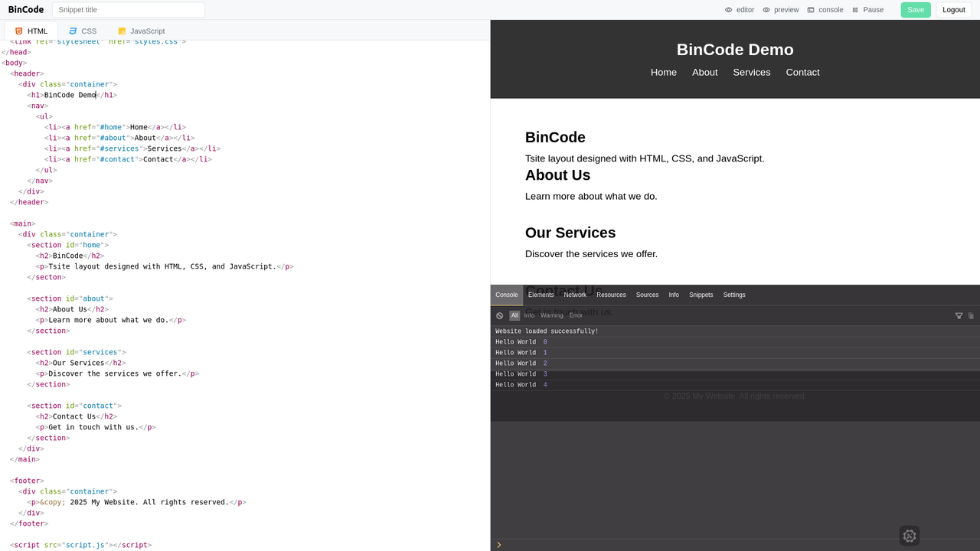Open the devtools Snippets tab
Screen dimensions: 980x551
[x=701, y=295]
